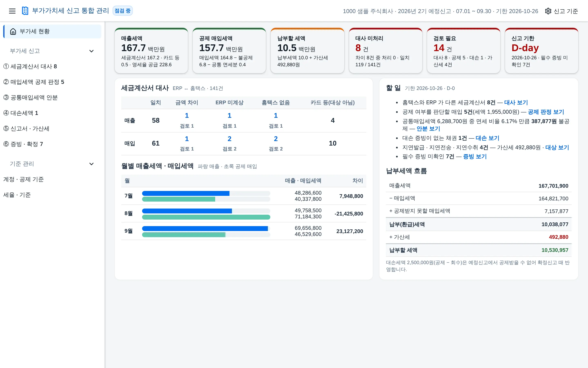Open the hamburger menu icon
The width and height of the screenshot is (588, 368).
(12, 11)
